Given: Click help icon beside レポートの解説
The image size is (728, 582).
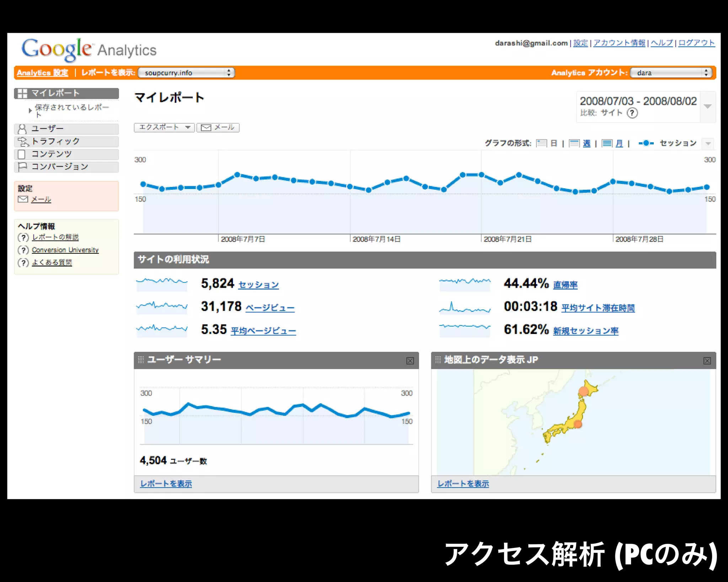Looking at the screenshot, I should pos(23,237).
